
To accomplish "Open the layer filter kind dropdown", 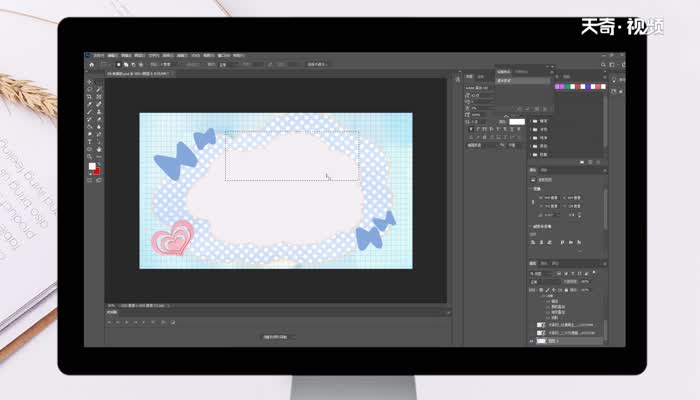I will click(x=542, y=274).
